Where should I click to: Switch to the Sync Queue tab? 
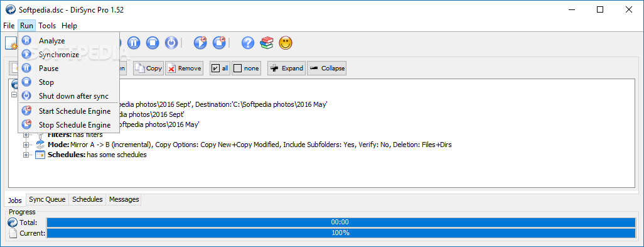pos(47,199)
